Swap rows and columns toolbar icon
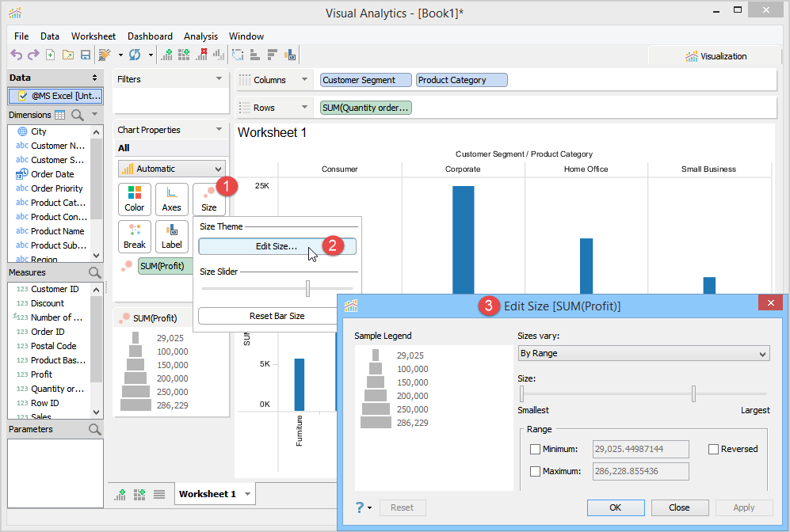The width and height of the screenshot is (790, 532). click(238, 55)
